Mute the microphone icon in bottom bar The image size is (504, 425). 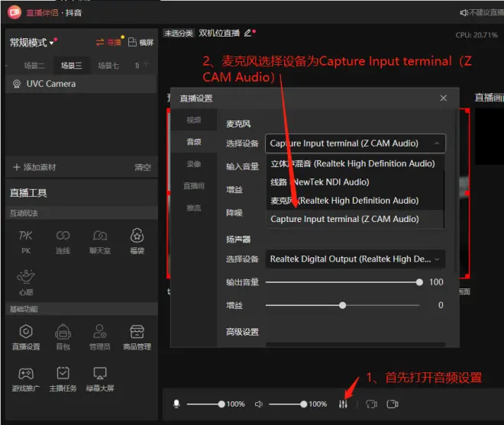176,404
